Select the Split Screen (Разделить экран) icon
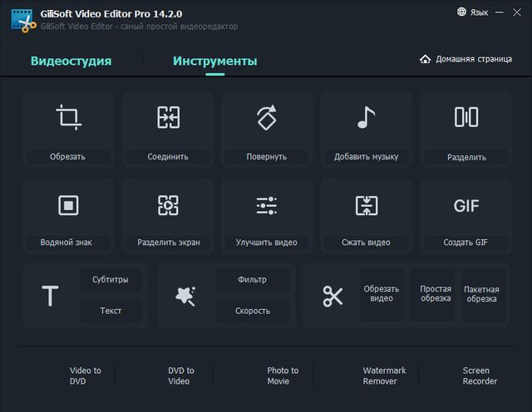 pos(168,205)
